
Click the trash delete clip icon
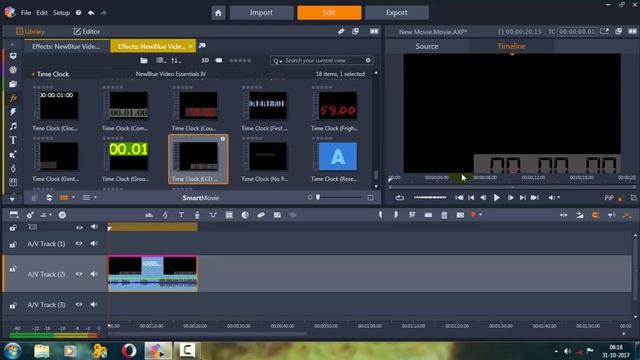click(444, 215)
